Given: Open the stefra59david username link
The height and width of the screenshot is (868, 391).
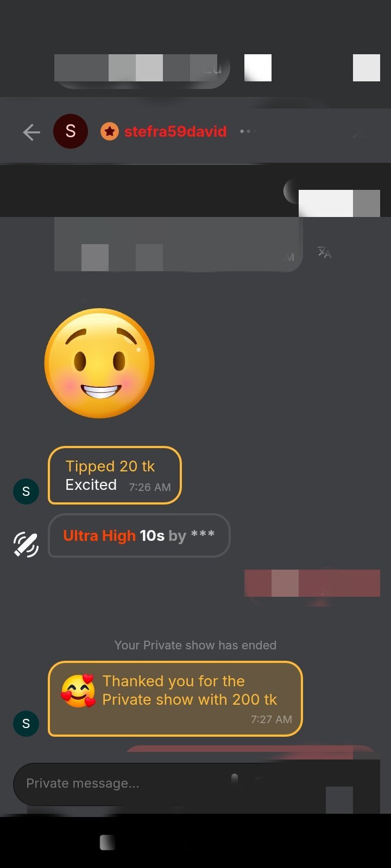Looking at the screenshot, I should tap(175, 131).
